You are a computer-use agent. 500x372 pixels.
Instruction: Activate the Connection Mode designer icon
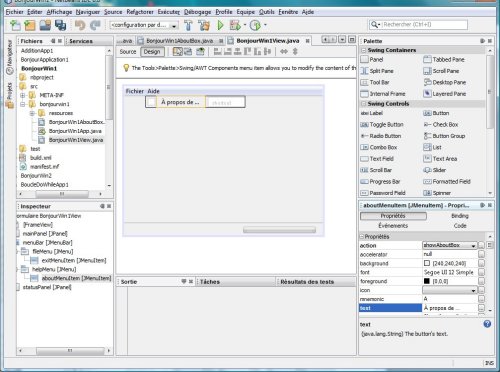point(188,52)
